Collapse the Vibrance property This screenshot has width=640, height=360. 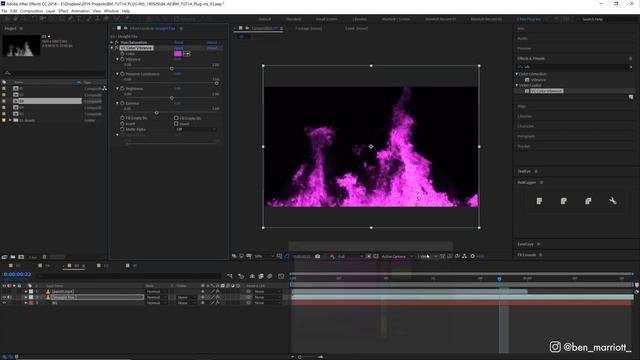click(118, 59)
